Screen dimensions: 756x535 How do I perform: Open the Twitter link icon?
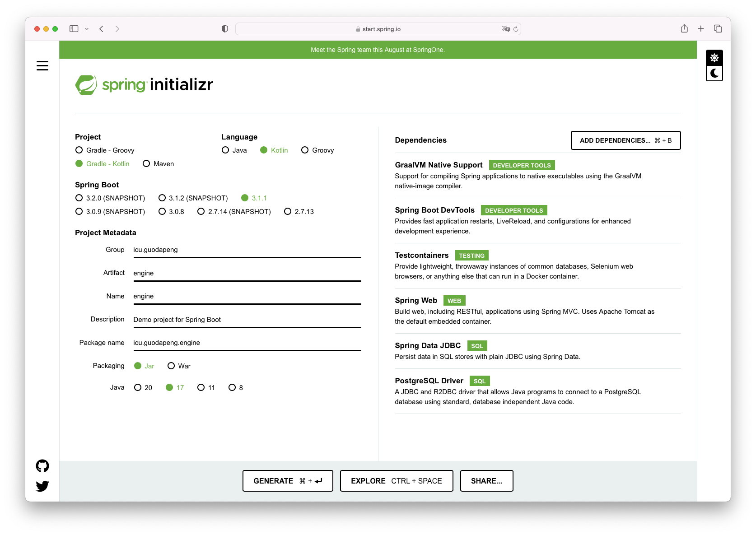(x=42, y=486)
